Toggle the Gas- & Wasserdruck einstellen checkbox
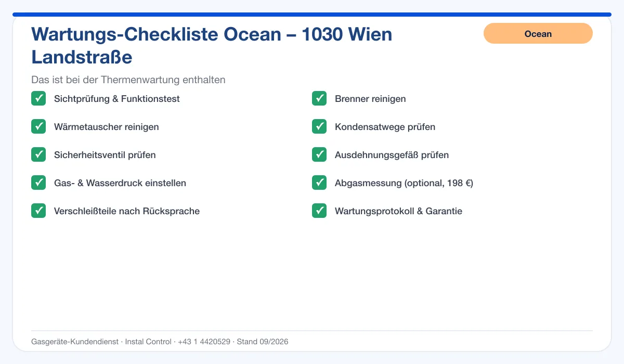This screenshot has height=364, width=624. pyautogui.click(x=38, y=183)
